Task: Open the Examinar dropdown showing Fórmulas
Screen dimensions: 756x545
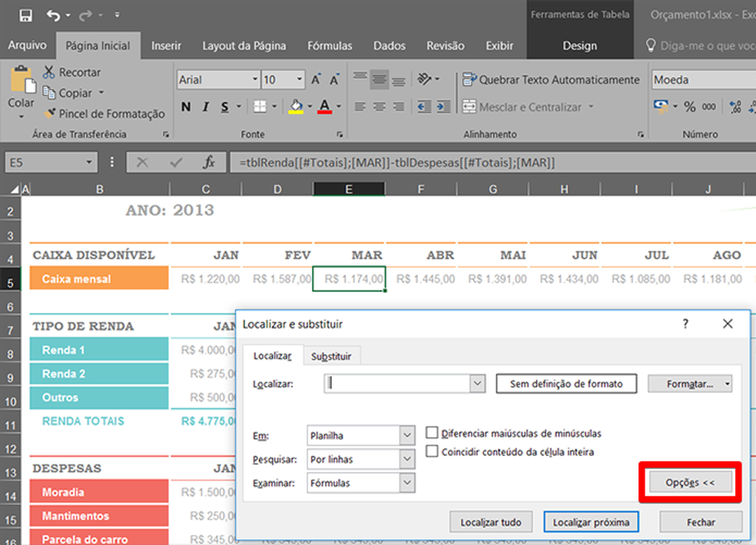Action: 407,483
